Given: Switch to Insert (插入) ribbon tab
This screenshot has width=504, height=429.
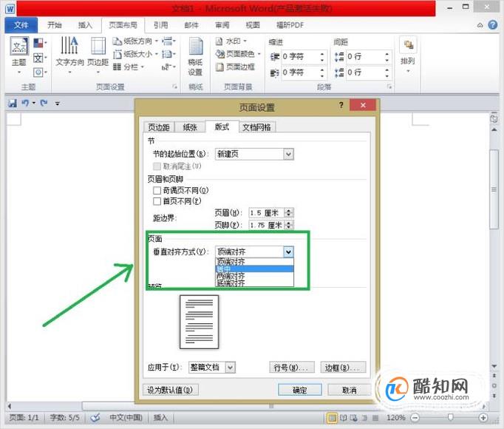Looking at the screenshot, I should tap(85, 25).
